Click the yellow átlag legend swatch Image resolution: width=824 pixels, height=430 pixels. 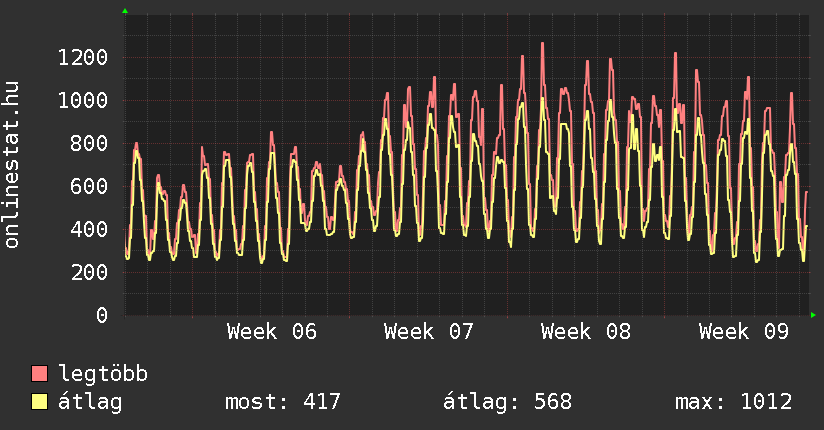(x=40, y=403)
